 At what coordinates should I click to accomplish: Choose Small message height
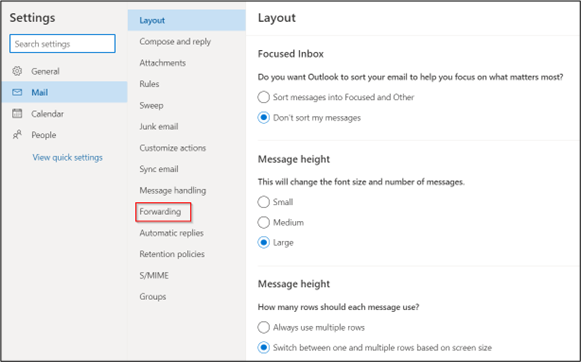[263, 202]
